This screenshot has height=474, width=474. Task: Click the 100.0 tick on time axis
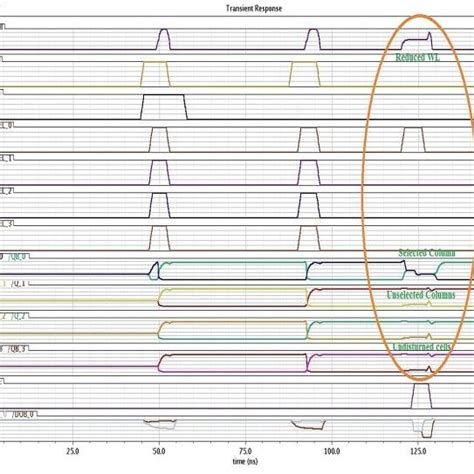(x=332, y=451)
